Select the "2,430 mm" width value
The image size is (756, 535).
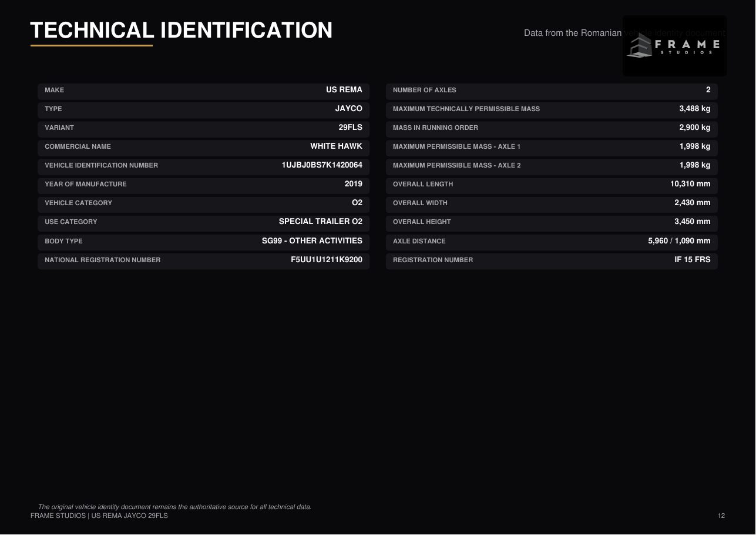[x=693, y=203]
